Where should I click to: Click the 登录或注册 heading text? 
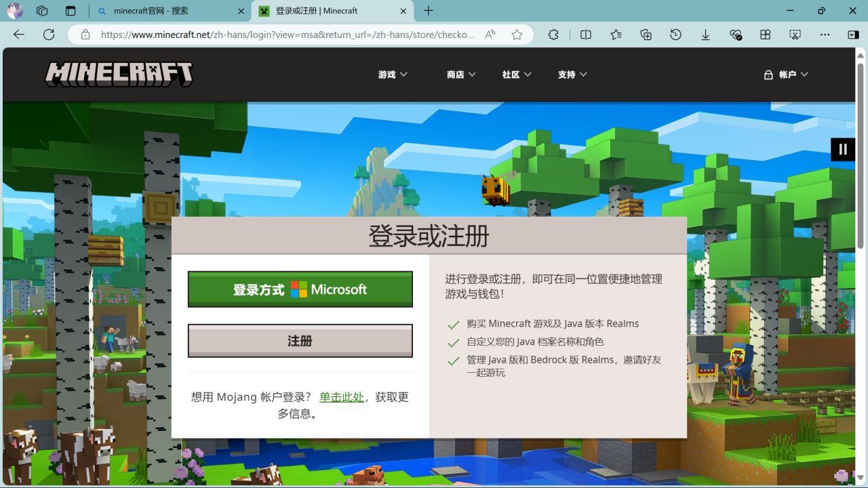429,236
